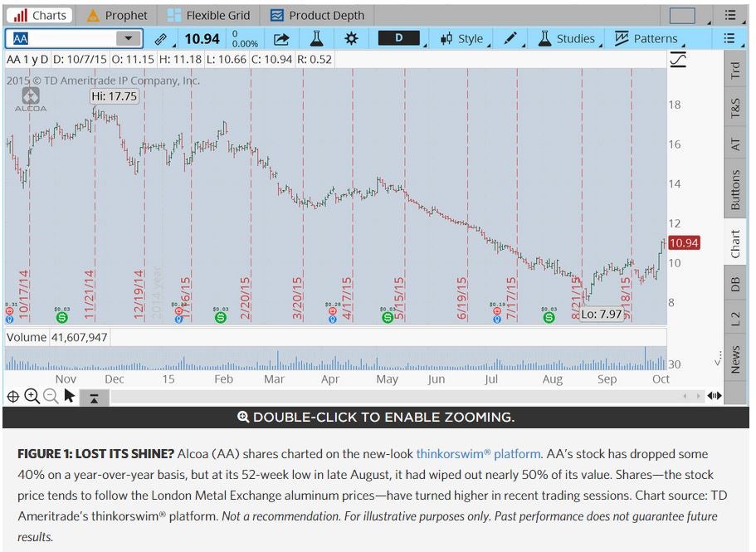This screenshot has width=756, height=552.
Task: Click the red earnings icon near 10/17/14
Action: (x=10, y=311)
